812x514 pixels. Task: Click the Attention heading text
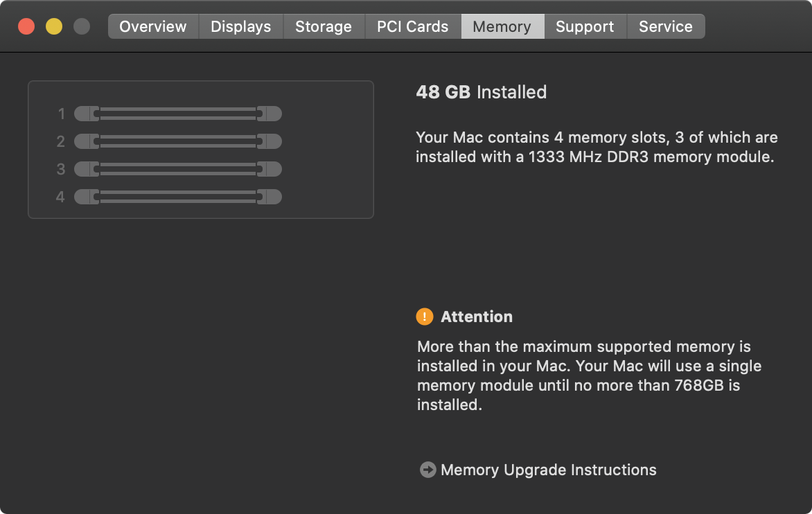[477, 317]
